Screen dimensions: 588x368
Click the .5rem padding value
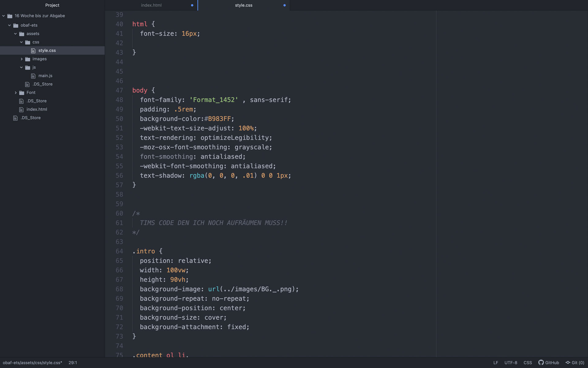[x=183, y=109]
